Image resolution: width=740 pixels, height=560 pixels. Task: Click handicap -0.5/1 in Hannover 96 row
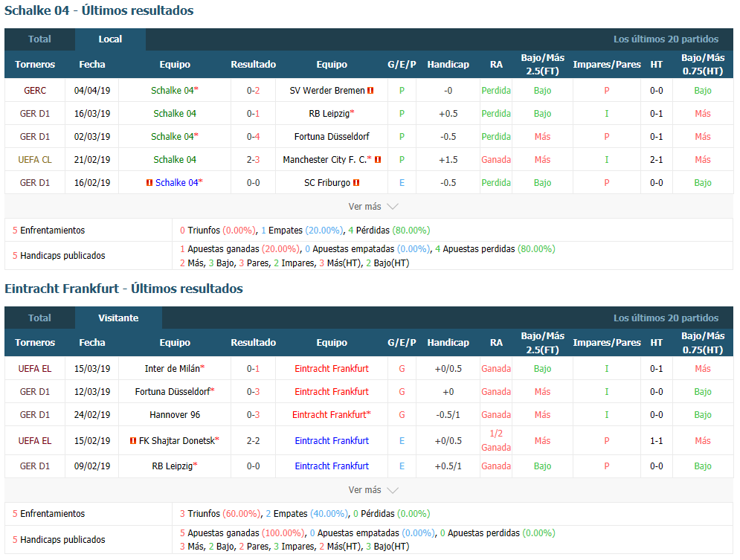pyautogui.click(x=448, y=415)
